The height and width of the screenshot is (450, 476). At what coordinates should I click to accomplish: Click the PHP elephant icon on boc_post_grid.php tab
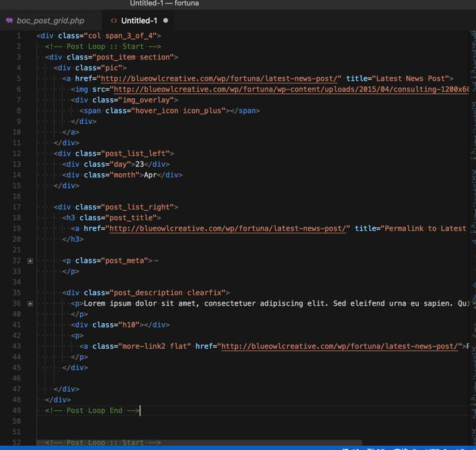9,21
